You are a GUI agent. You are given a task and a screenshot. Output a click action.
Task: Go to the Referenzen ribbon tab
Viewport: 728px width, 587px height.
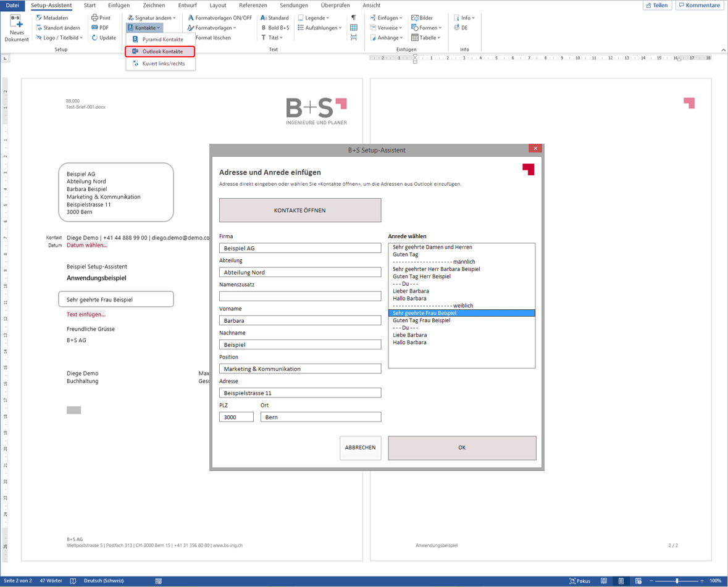pyautogui.click(x=253, y=6)
